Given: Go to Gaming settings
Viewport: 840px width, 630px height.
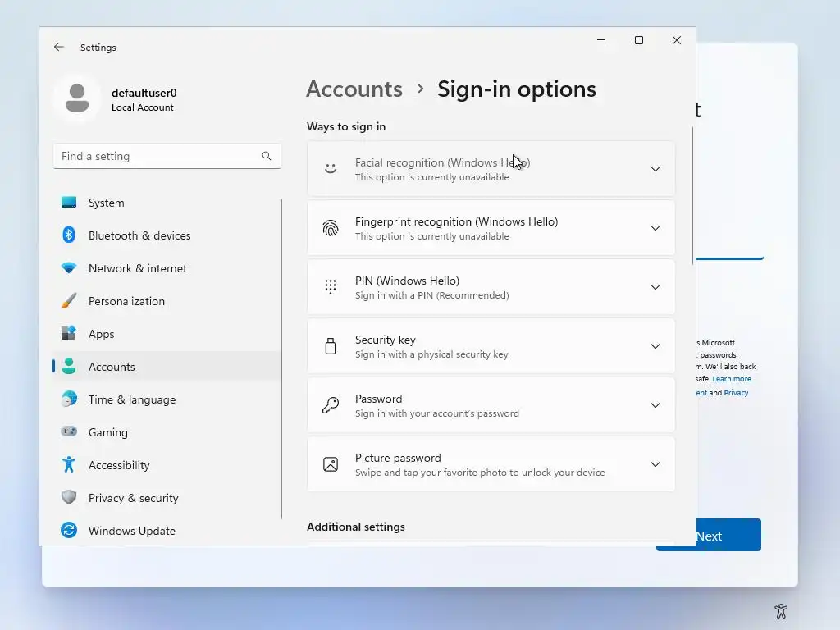Looking at the screenshot, I should 167,431.
